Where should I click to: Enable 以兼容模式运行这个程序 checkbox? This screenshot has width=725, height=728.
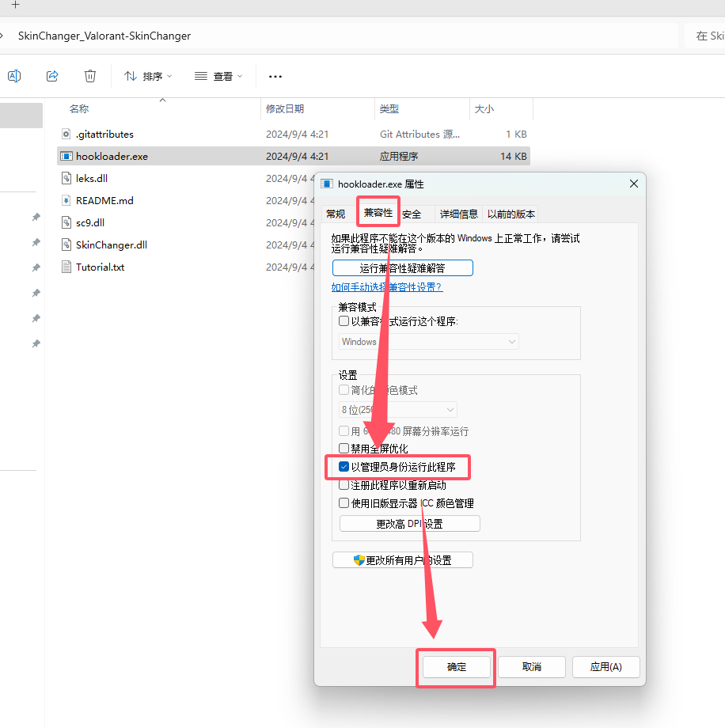[344, 320]
